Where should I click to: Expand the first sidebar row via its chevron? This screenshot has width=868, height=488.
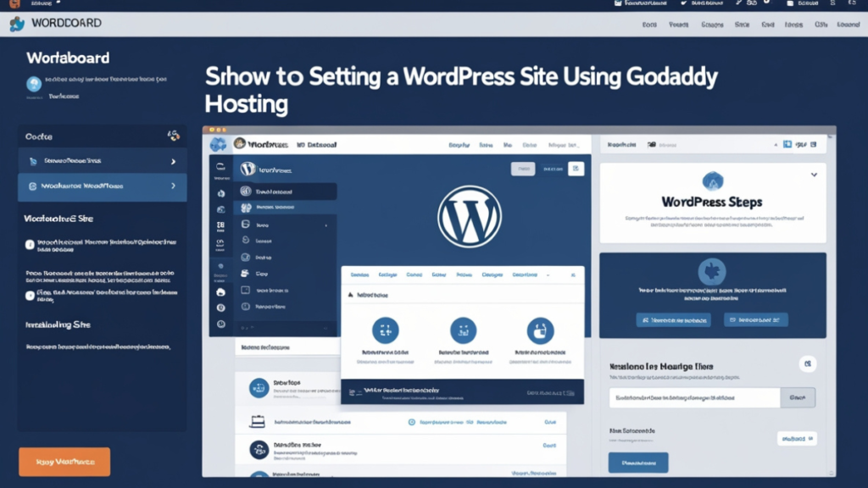pos(173,162)
